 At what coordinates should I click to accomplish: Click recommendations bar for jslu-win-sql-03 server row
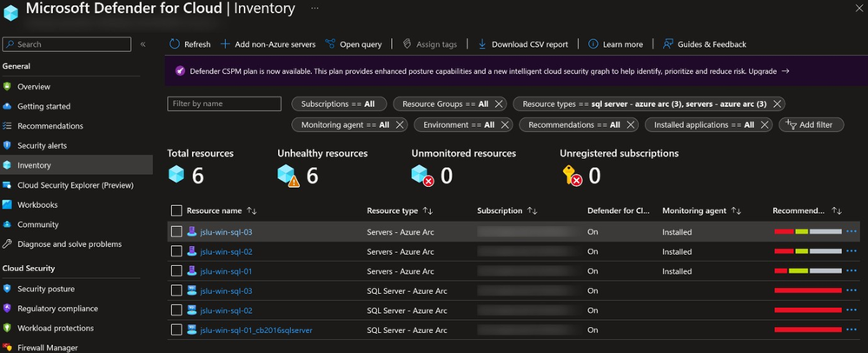808,231
